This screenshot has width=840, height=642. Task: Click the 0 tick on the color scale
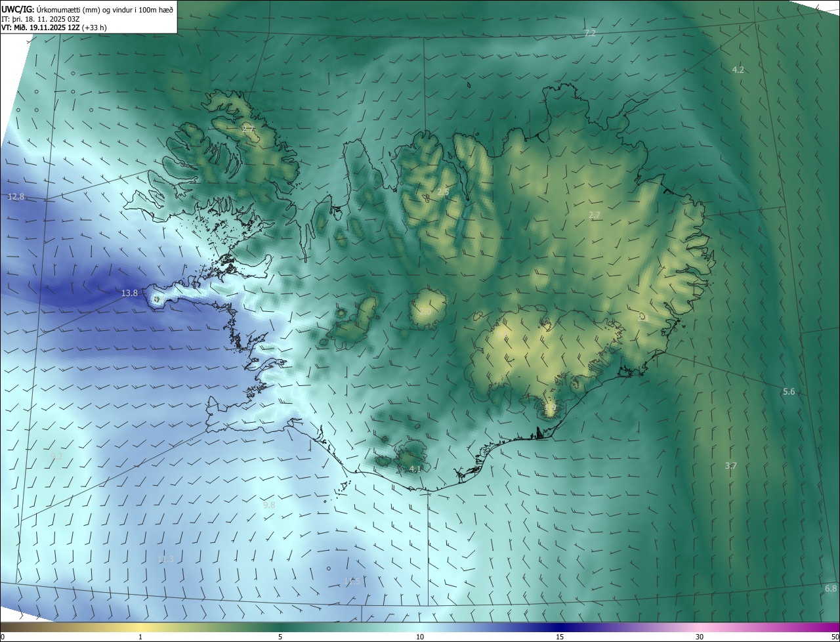(x=3, y=637)
